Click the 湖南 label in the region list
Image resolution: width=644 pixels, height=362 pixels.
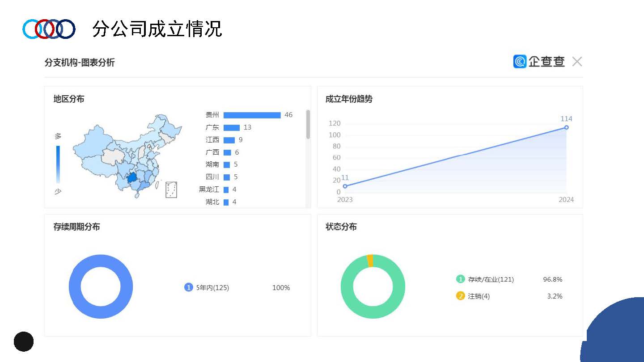pyautogui.click(x=212, y=164)
